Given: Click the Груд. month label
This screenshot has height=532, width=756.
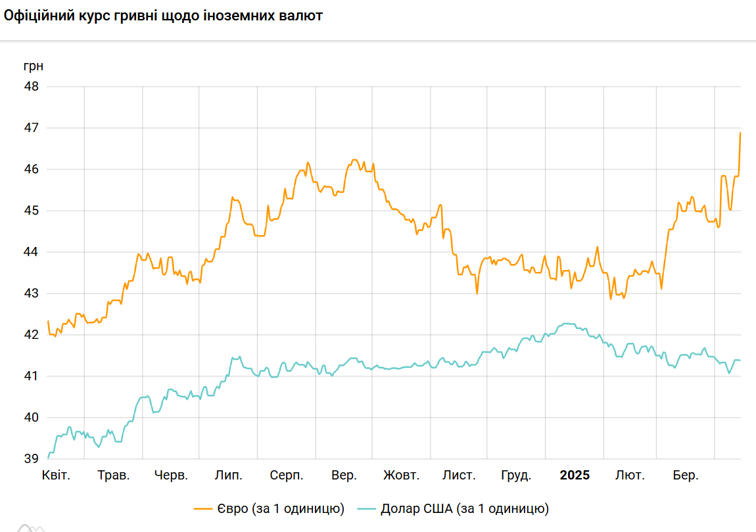Looking at the screenshot, I should pyautogui.click(x=516, y=476).
